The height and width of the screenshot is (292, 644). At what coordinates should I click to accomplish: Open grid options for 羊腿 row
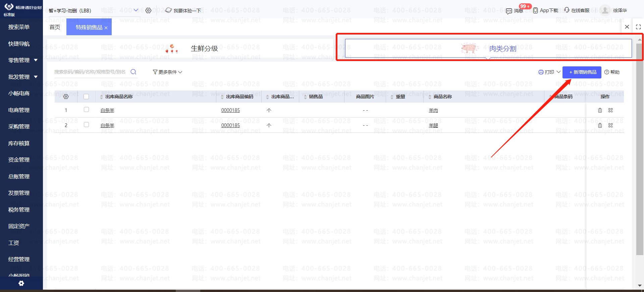click(x=610, y=125)
